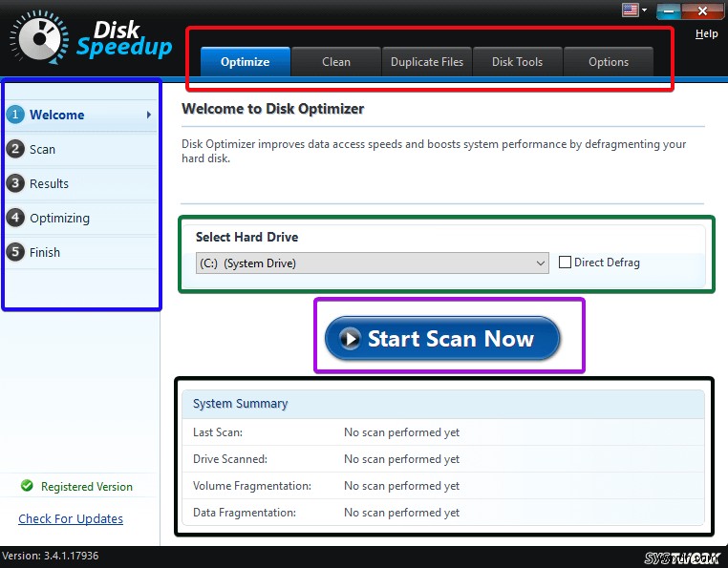Click the Last Scan value text
Image resolution: width=728 pixels, height=568 pixels.
(401, 432)
